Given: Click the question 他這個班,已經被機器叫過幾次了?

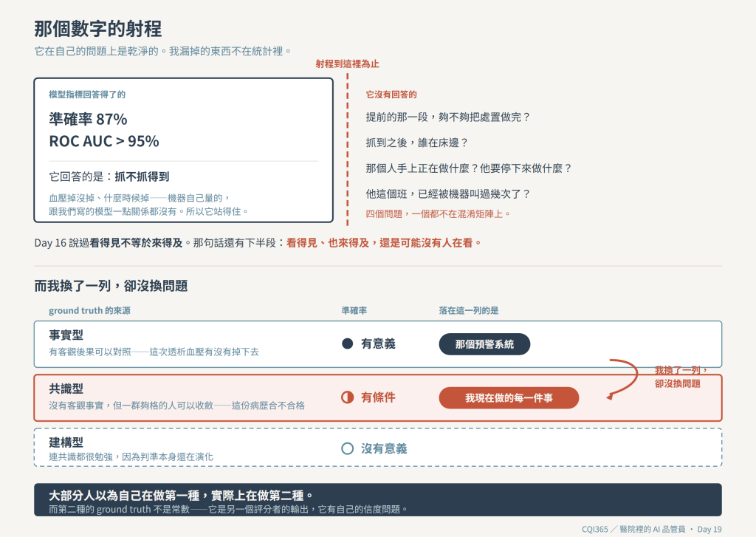Looking at the screenshot, I should 448,194.
